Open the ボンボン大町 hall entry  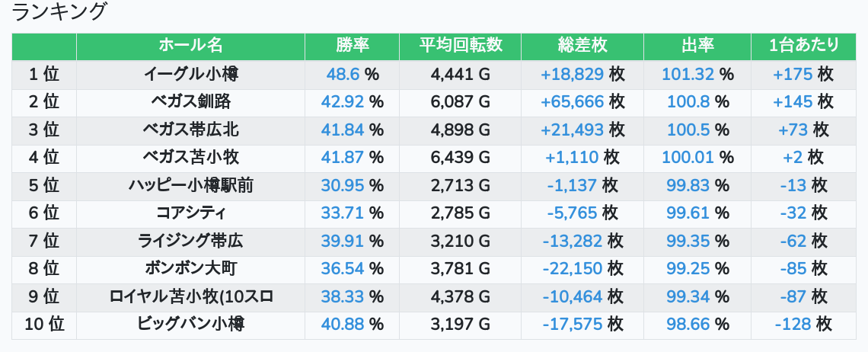pyautogui.click(x=190, y=268)
